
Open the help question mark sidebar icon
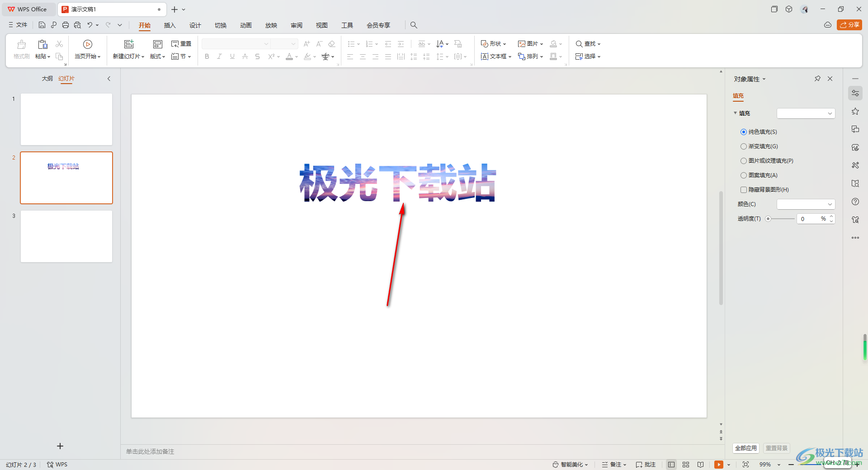pos(855,202)
